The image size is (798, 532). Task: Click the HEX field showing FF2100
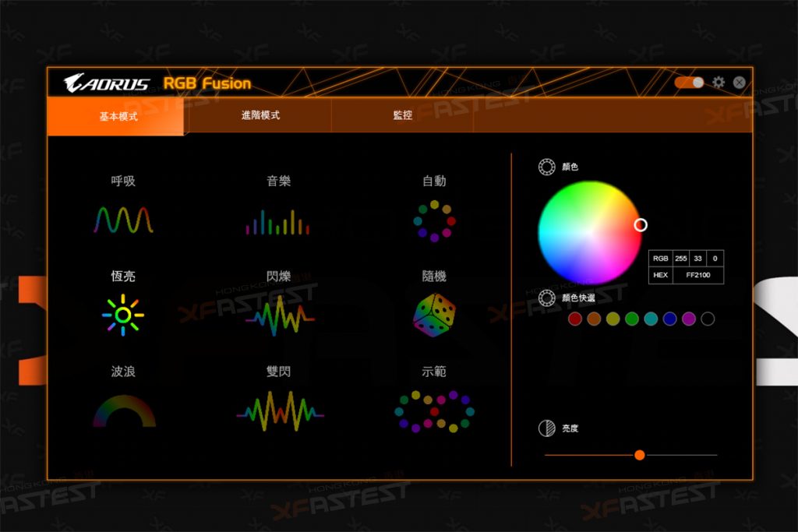click(698, 275)
